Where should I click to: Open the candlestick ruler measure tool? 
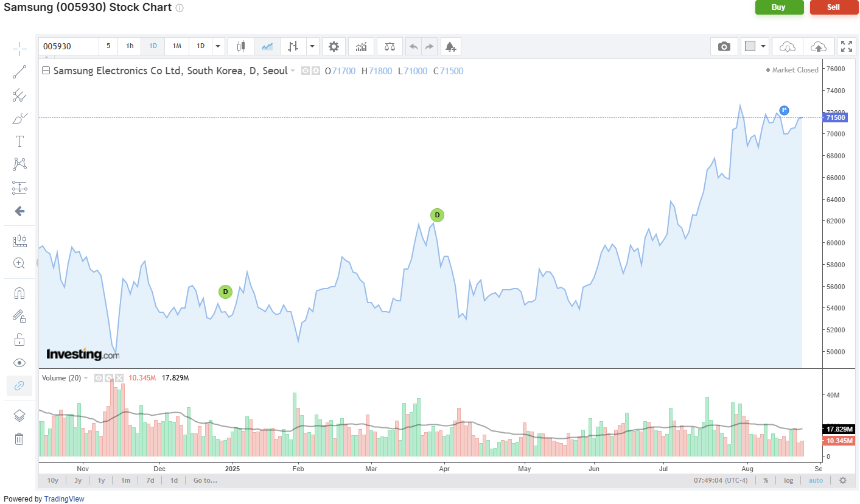(x=19, y=240)
